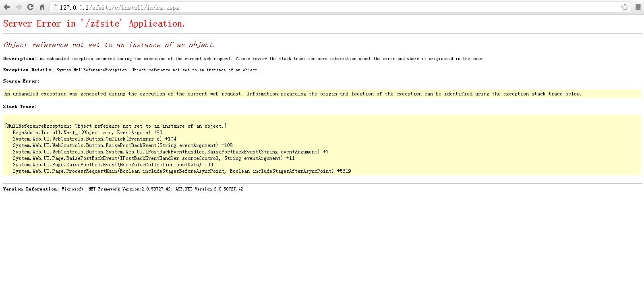Screen dimensions: 644x294
Task: Click the Button.OnClick stack trace line
Action: 94,139
